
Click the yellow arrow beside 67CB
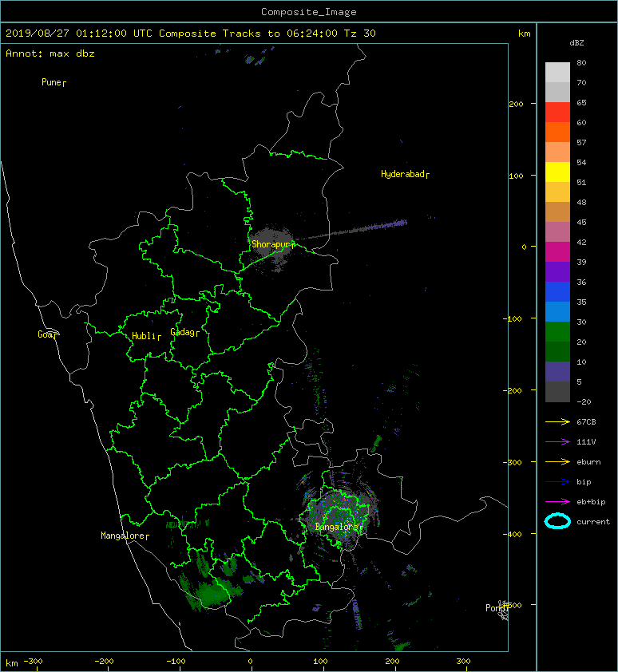pyautogui.click(x=557, y=421)
